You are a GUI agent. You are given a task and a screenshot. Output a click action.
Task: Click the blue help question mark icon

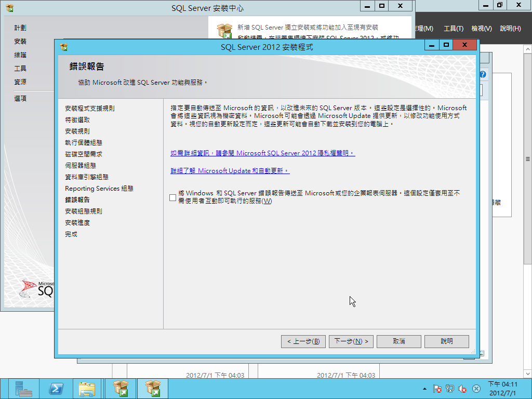483,74
